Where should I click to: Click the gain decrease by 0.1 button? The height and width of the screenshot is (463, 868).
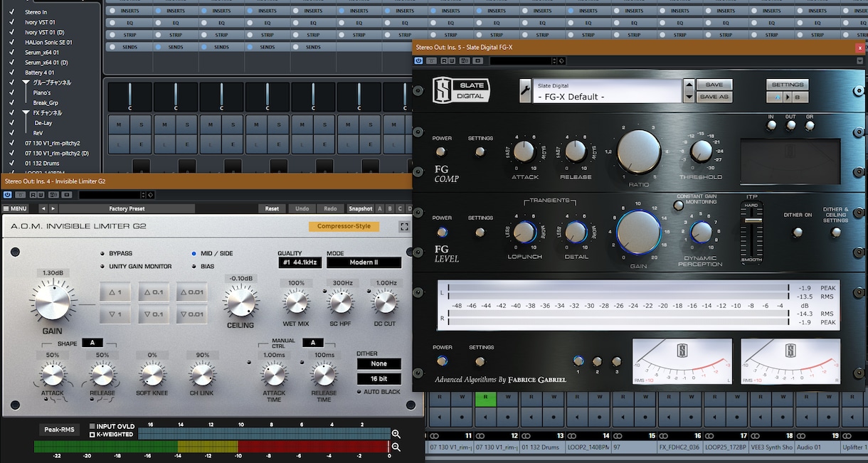153,314
